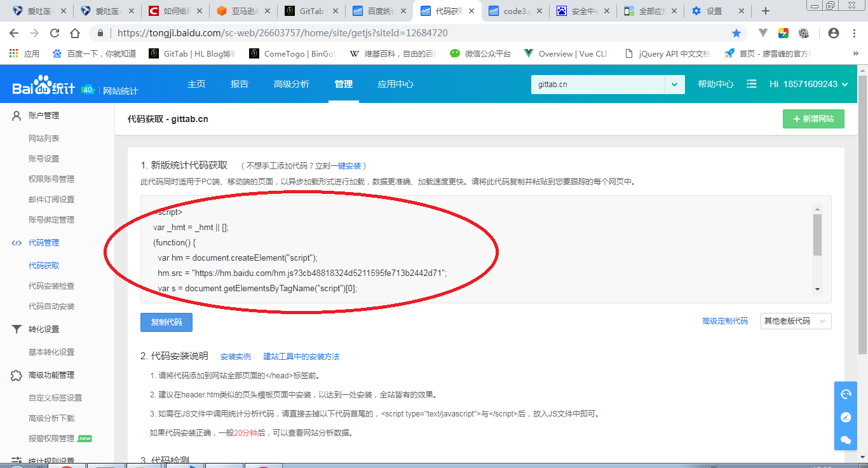Image resolution: width=868 pixels, height=468 pixels.
Task: Open Overview Vue CLI bookmark
Action: 566,54
